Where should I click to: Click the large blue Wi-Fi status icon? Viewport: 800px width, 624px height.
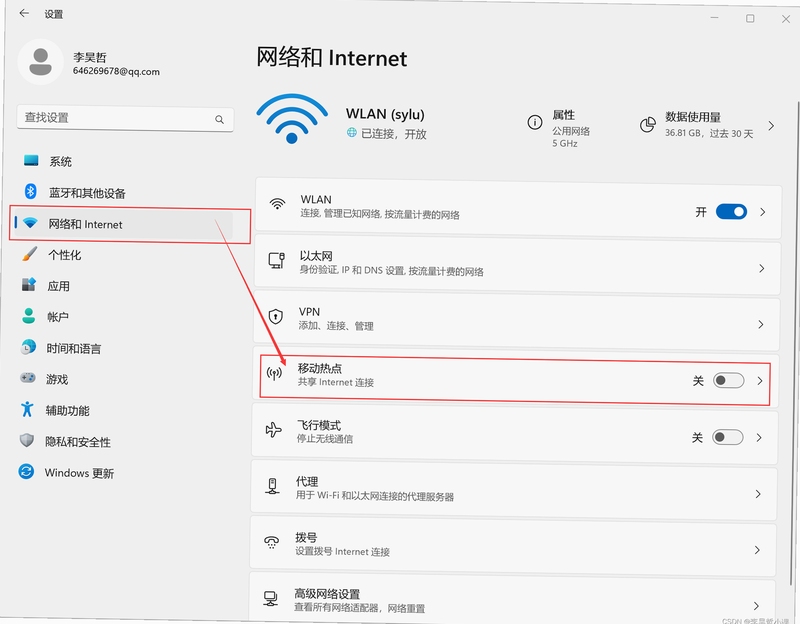pyautogui.click(x=292, y=118)
